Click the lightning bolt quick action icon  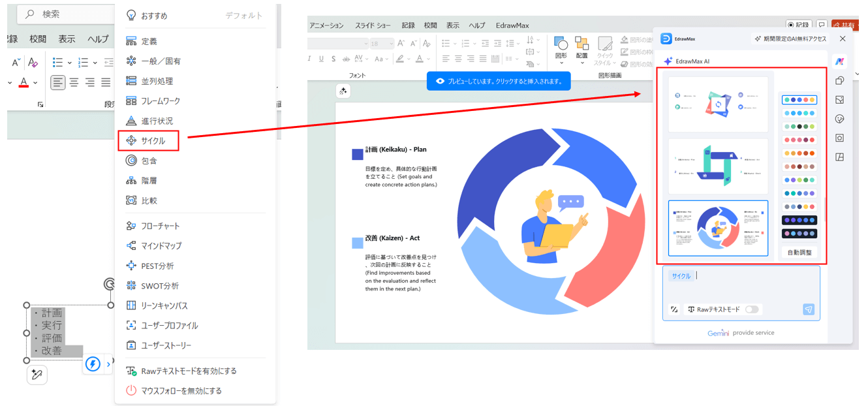[x=93, y=364]
